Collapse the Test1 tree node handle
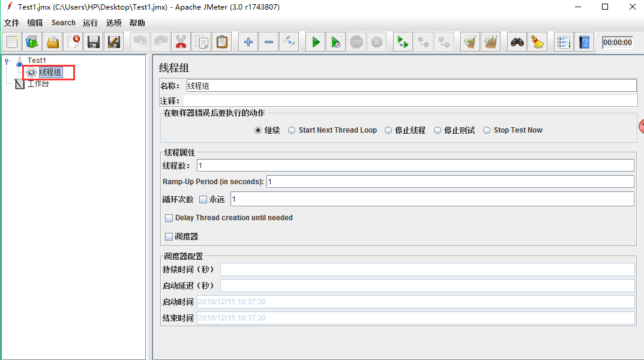 tap(7, 61)
